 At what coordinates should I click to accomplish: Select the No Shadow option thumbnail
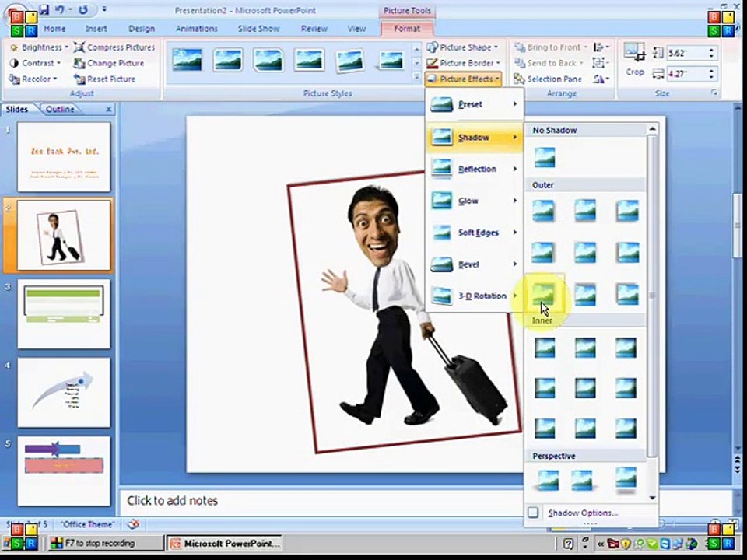pyautogui.click(x=545, y=157)
